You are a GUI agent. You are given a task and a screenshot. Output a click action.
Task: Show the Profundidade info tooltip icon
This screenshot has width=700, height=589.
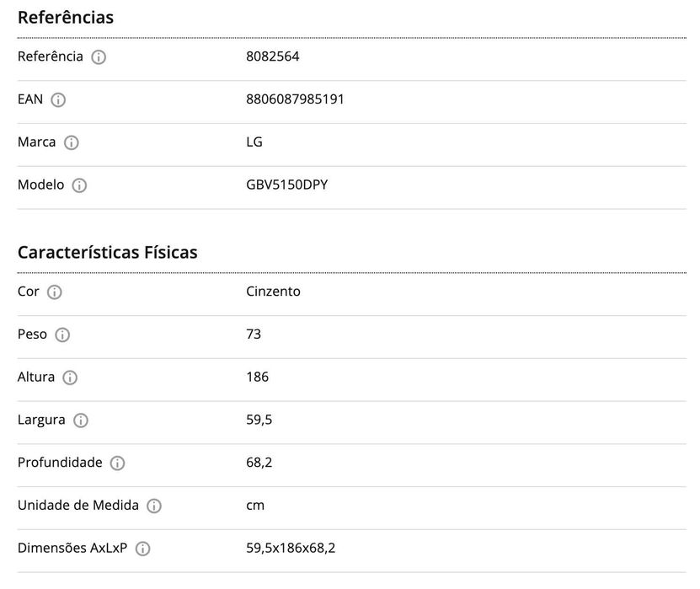[x=118, y=463]
